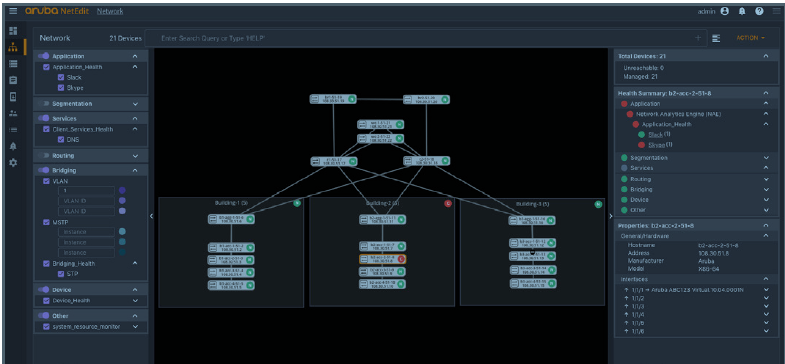Collapse the Health Summary panel
The width and height of the screenshot is (785, 364).
pos(765,93)
